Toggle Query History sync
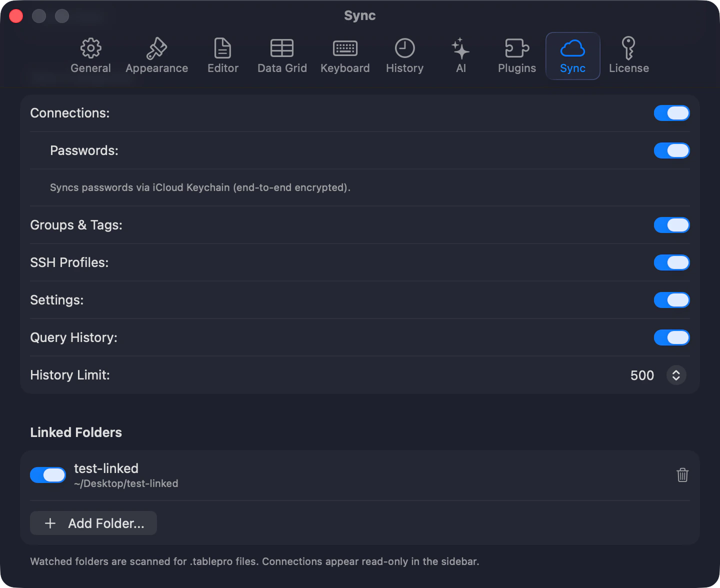Screen dimensions: 720x588 [672, 337]
